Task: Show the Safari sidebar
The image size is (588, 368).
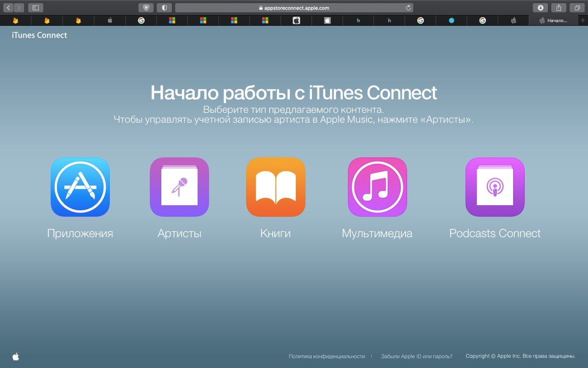Action: coord(35,7)
